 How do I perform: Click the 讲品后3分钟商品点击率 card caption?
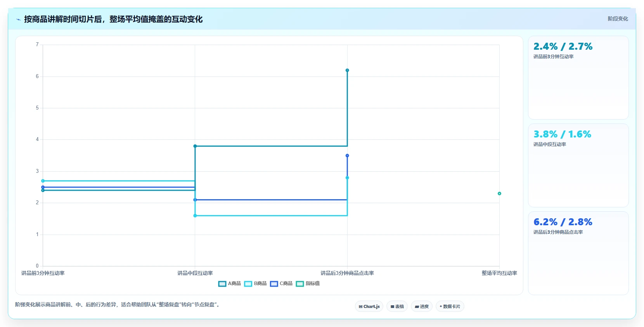(558, 232)
